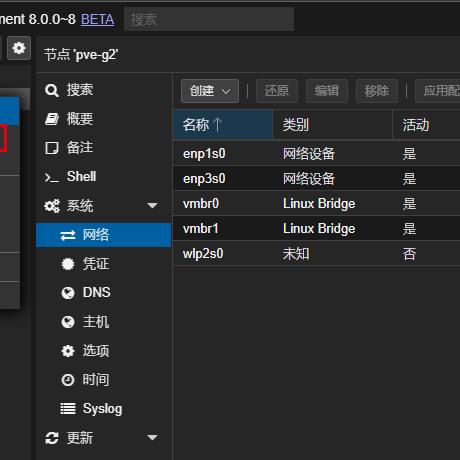Screen dimensions: 460x460
Task: Collapse the 更新 section arrow
Action: 152,438
